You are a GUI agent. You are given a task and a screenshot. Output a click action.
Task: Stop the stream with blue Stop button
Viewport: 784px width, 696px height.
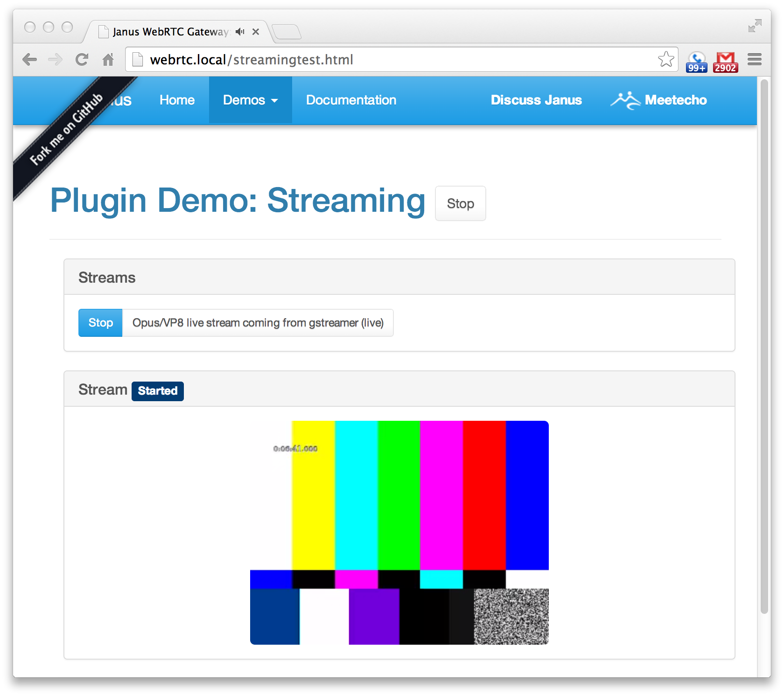(100, 323)
